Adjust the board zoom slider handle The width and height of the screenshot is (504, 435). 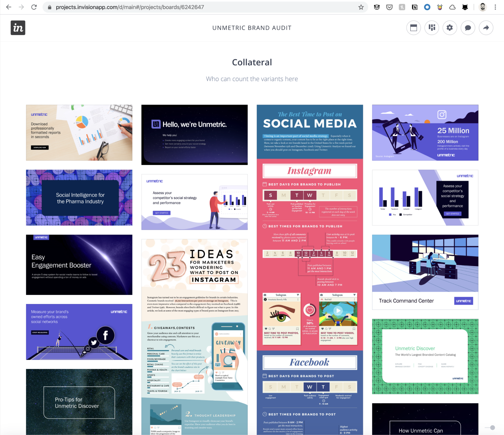click(x=492, y=428)
